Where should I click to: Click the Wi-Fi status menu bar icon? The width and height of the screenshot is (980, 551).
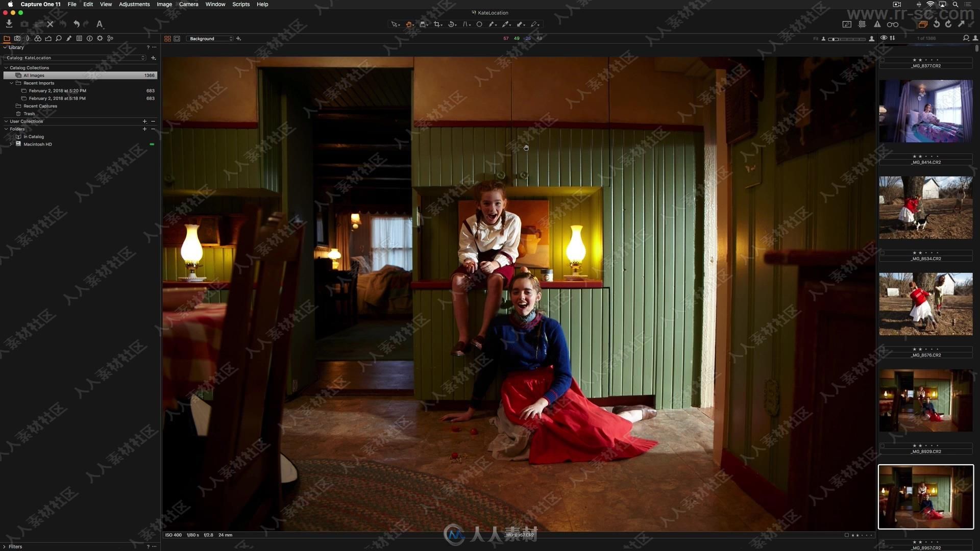[930, 4]
